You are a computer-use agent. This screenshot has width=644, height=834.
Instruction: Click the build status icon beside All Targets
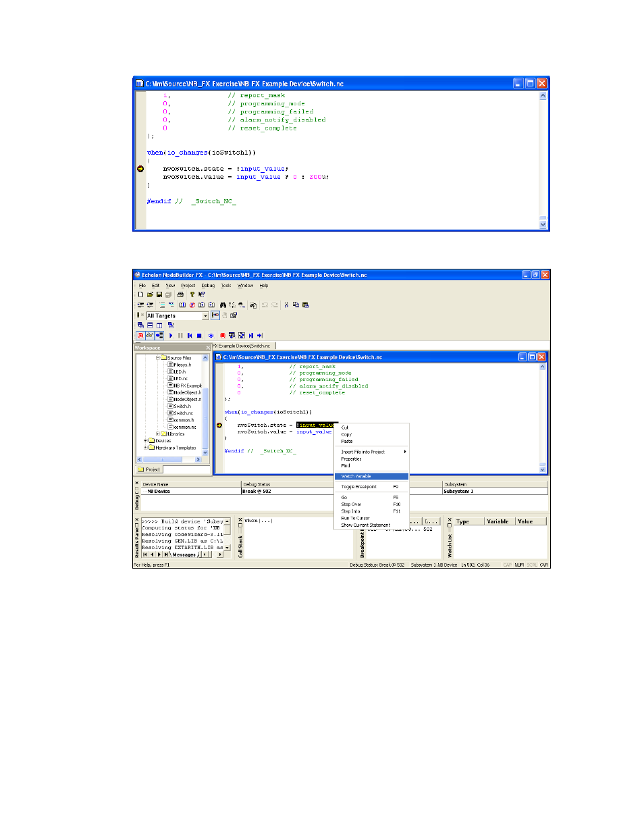tap(138, 315)
